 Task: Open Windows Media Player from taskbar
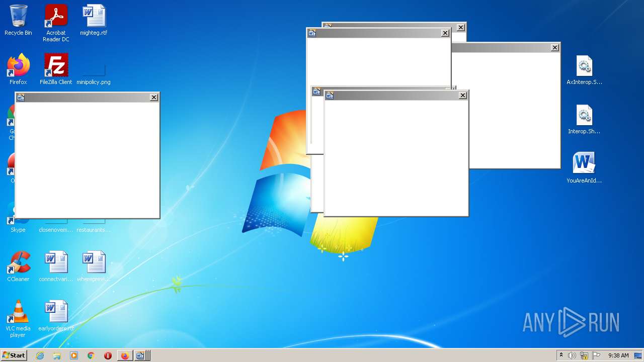tap(74, 355)
